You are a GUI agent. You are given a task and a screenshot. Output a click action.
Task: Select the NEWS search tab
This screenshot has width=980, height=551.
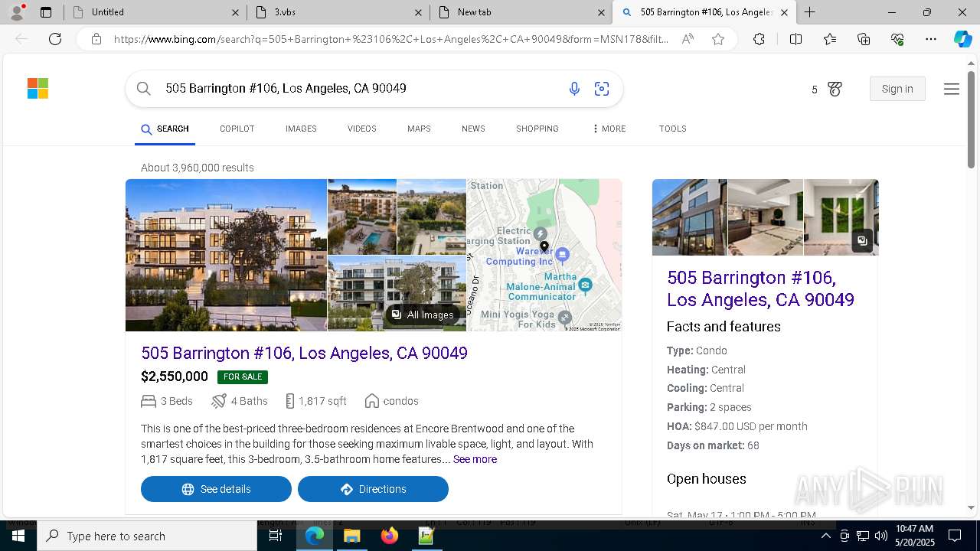point(473,129)
